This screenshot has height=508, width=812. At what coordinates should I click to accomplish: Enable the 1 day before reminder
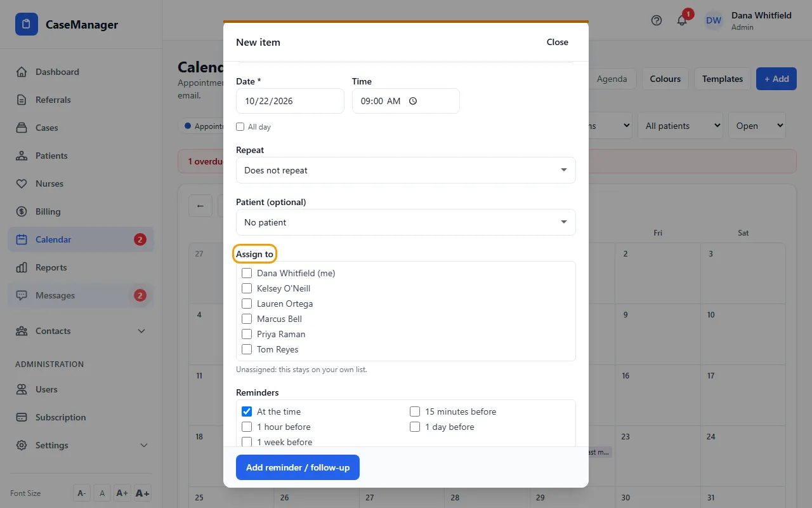415,427
